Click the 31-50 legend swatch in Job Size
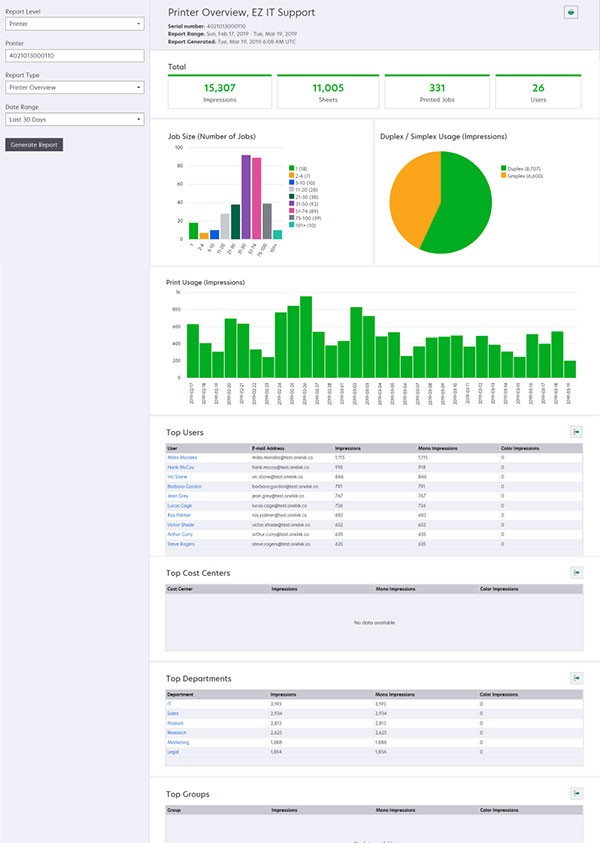Screen dimensions: 600x843 292,204
